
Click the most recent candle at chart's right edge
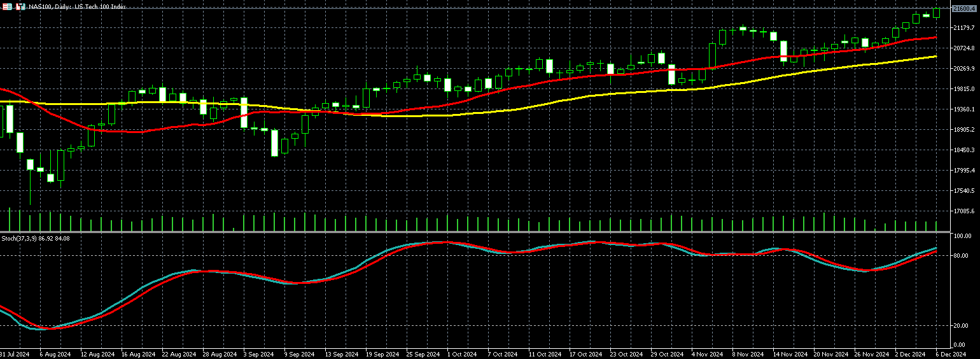tap(937, 13)
